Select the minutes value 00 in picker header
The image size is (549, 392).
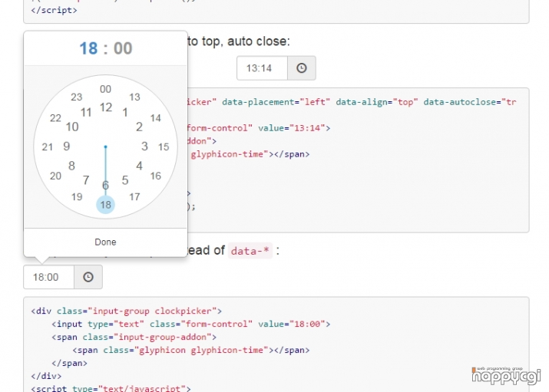point(123,48)
